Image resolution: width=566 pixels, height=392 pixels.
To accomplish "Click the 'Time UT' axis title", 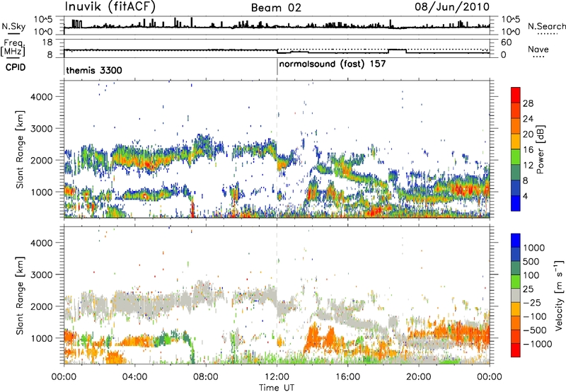I will tap(277, 388).
